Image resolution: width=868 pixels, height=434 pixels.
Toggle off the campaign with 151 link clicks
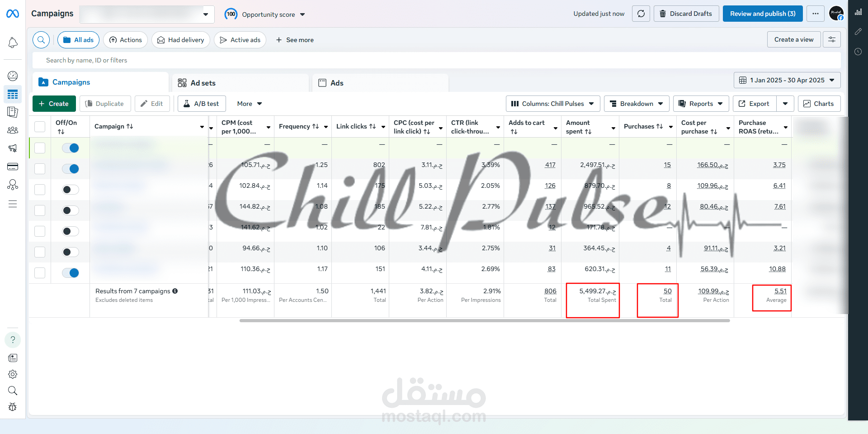coord(71,273)
